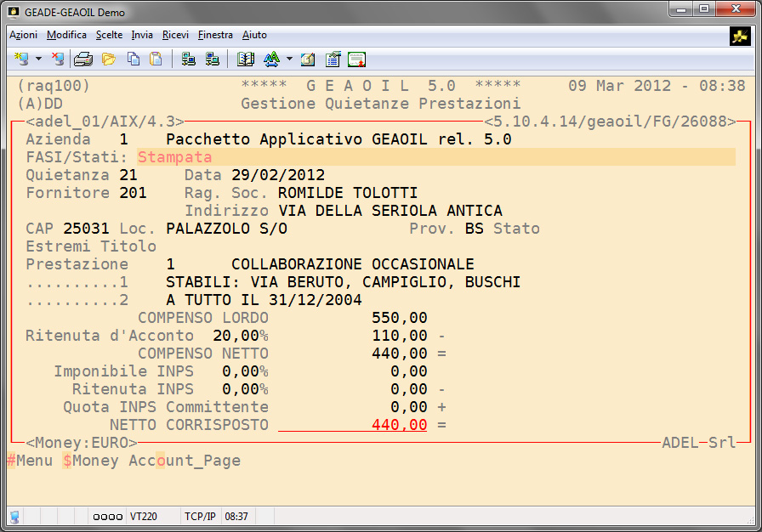Click the VT220 status bar indicator
The height and width of the screenshot is (532, 762).
pyautogui.click(x=142, y=516)
